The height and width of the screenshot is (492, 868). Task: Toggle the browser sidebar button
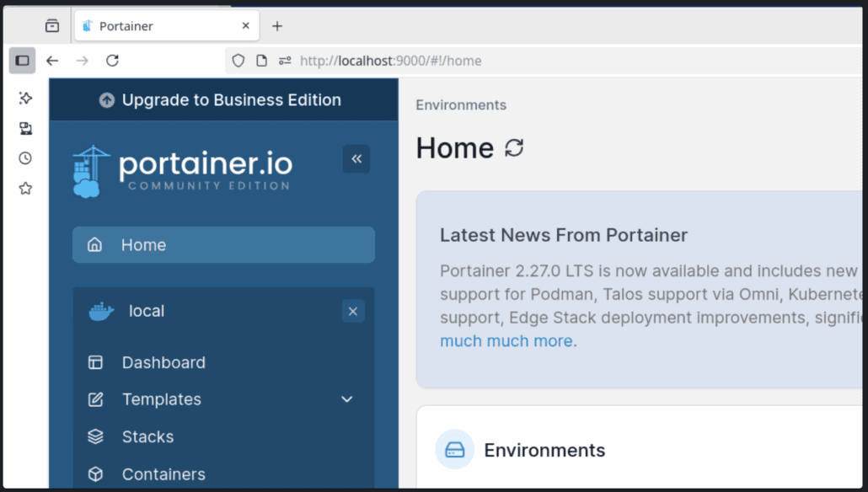coord(22,61)
